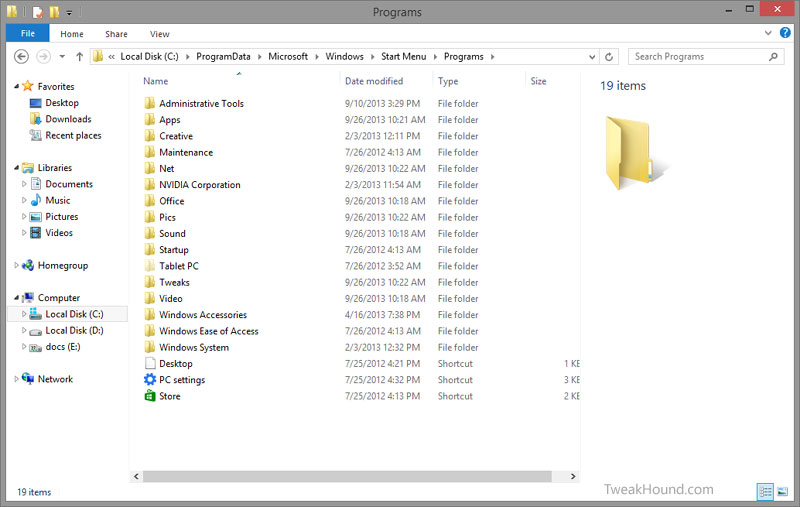Open Recent places in Favorites

[73, 135]
